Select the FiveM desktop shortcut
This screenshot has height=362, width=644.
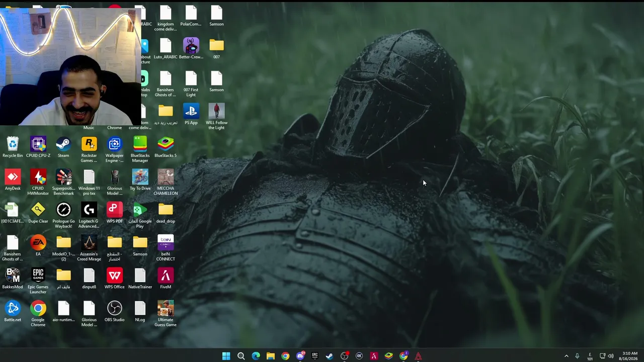coord(166,279)
